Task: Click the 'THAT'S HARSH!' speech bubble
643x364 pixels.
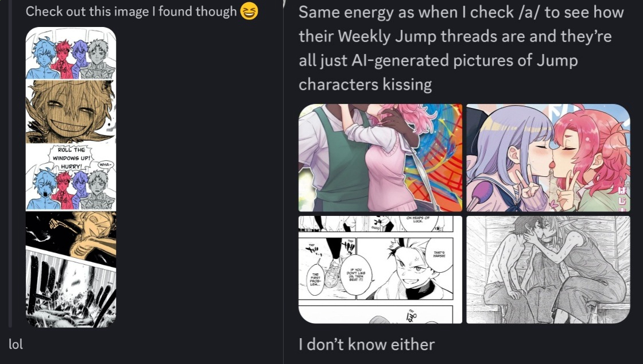Action: point(439,254)
